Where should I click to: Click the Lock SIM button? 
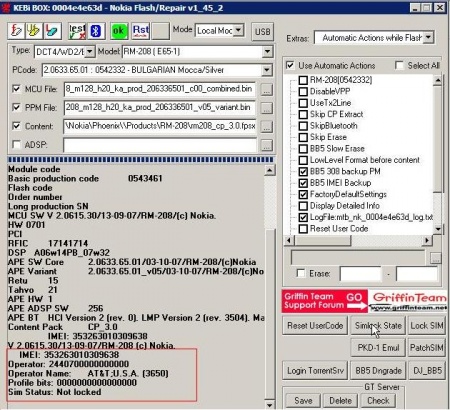pyautogui.click(x=427, y=326)
